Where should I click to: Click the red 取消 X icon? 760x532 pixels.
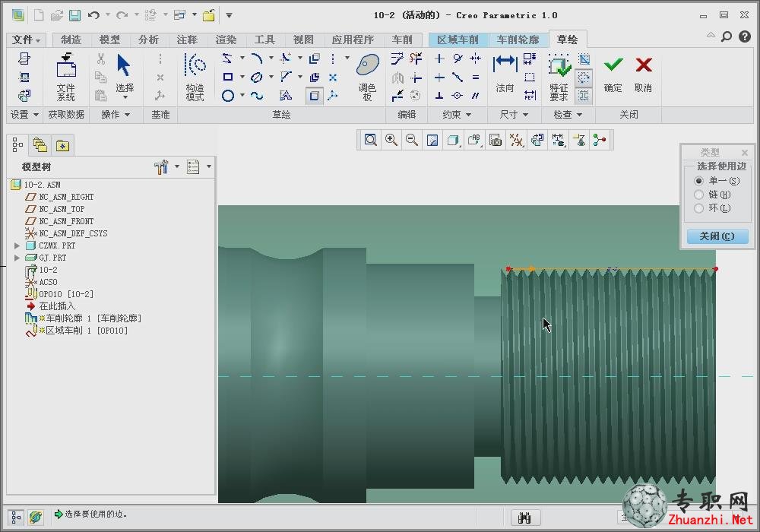[x=644, y=65]
